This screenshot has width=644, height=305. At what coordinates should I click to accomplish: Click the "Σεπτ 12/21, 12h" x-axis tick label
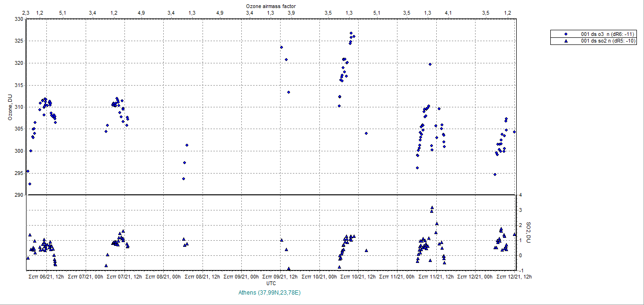pyautogui.click(x=514, y=277)
